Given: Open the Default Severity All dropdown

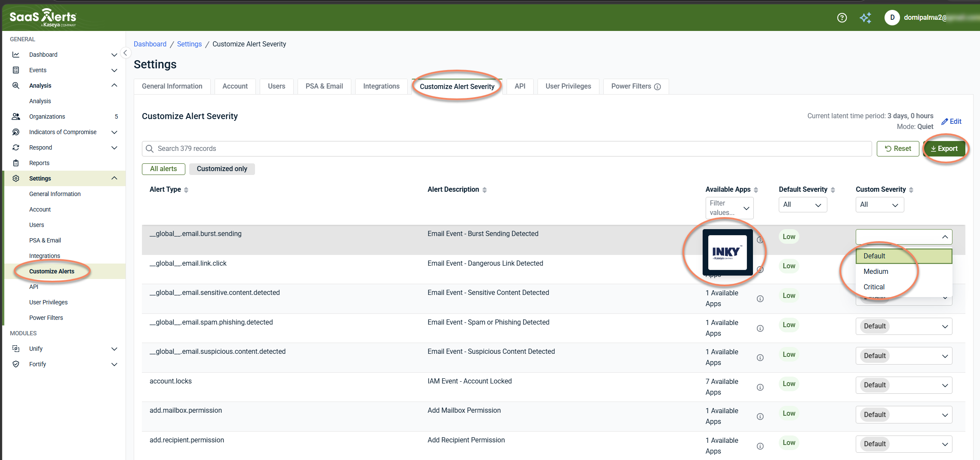Looking at the screenshot, I should tap(803, 205).
